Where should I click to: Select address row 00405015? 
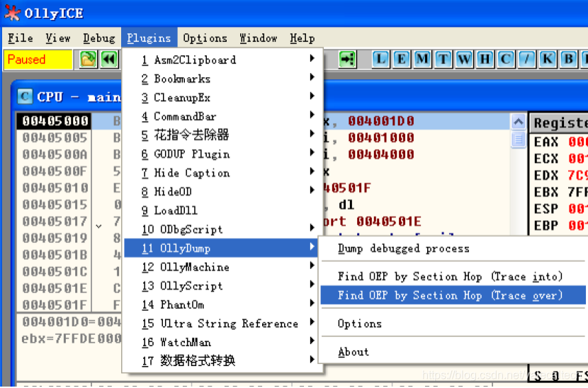click(x=55, y=205)
